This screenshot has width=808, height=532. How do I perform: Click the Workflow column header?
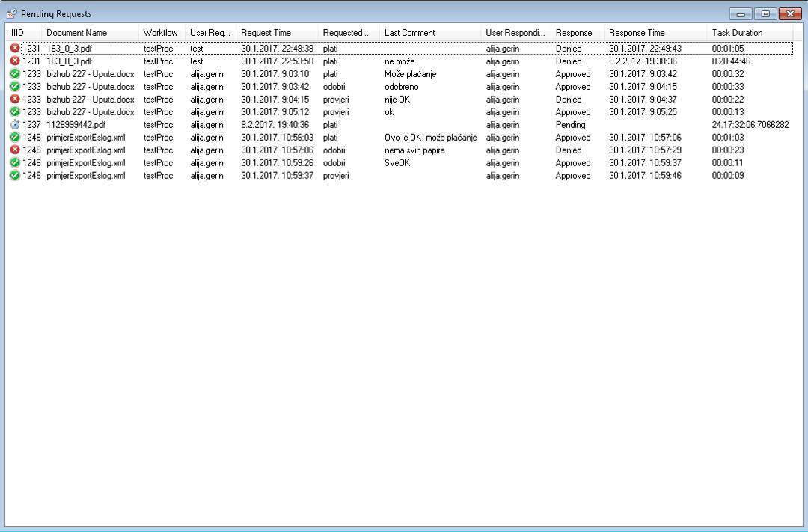pos(161,33)
